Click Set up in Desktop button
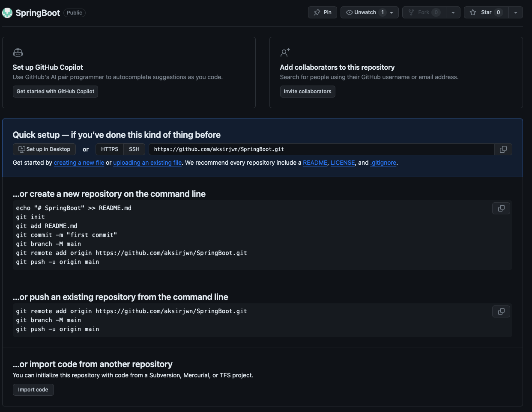This screenshot has width=532, height=412. tap(44, 149)
